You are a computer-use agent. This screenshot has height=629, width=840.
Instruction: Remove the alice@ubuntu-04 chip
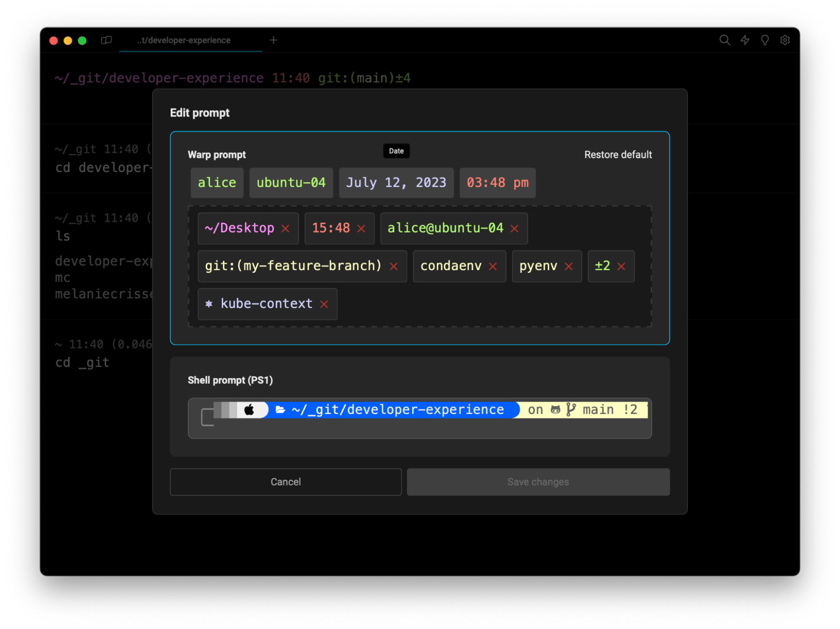(515, 228)
